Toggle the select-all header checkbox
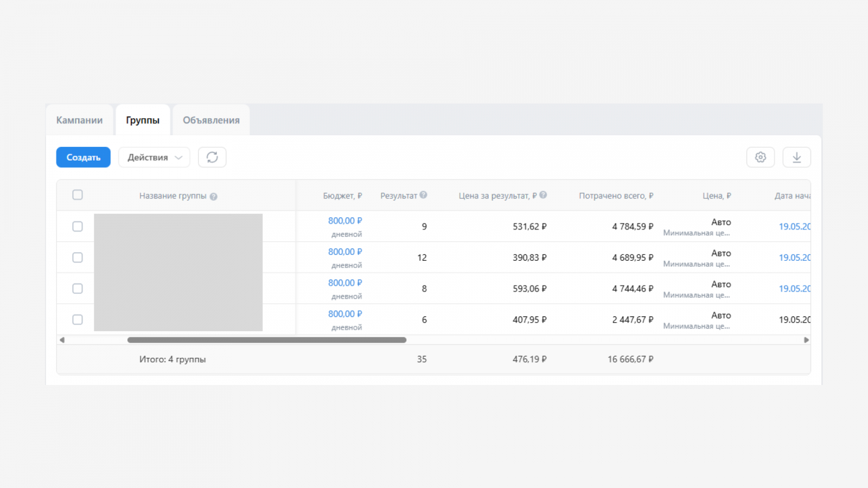 (x=78, y=195)
